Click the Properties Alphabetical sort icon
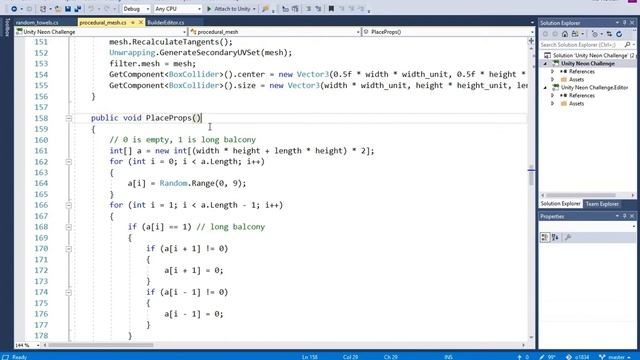The width and height of the screenshot is (640, 360). [x=555, y=237]
